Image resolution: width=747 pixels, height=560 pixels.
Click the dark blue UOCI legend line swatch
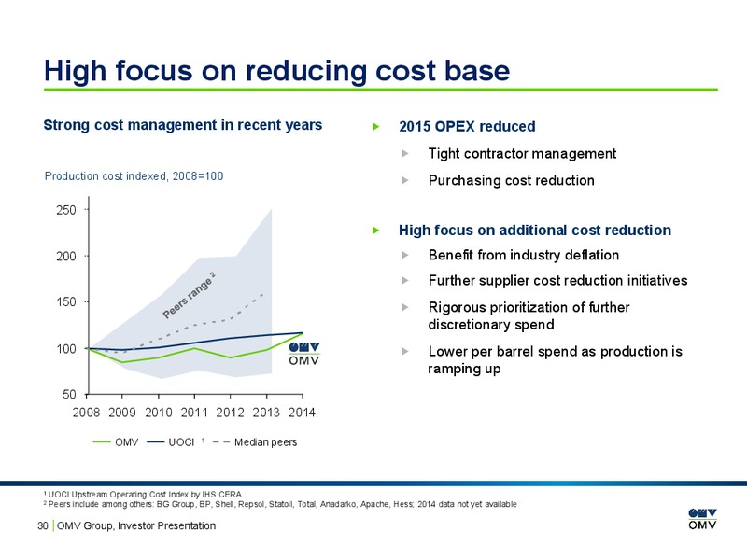pos(156,442)
